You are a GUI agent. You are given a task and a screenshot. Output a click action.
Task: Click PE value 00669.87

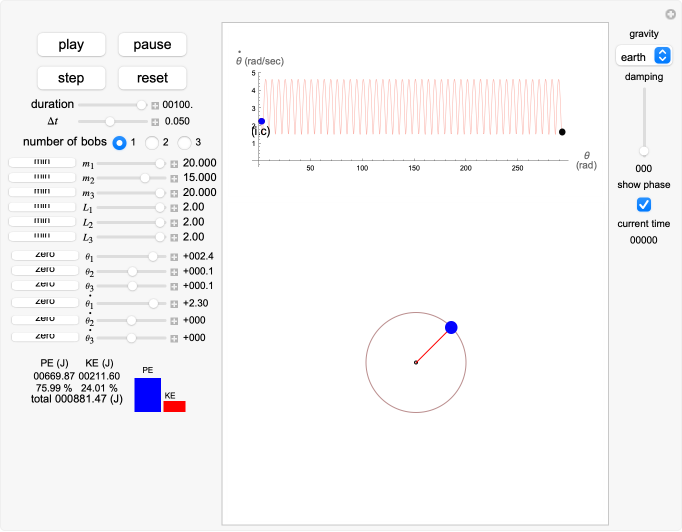(x=54, y=376)
